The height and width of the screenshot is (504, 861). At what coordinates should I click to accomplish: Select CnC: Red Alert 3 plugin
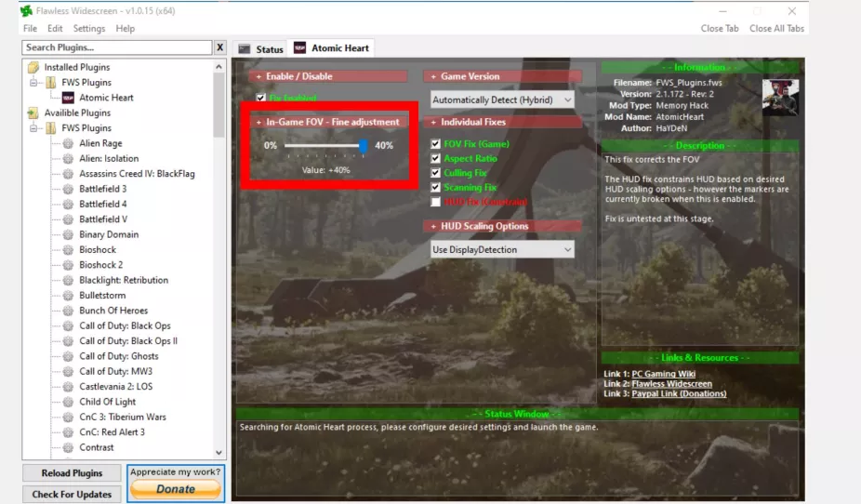click(112, 432)
